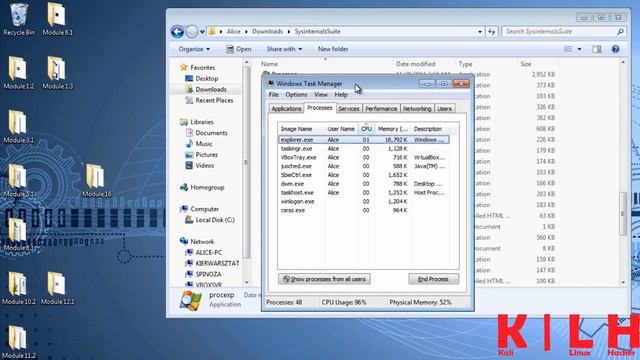Expand the address bar history dropdown

480,31
